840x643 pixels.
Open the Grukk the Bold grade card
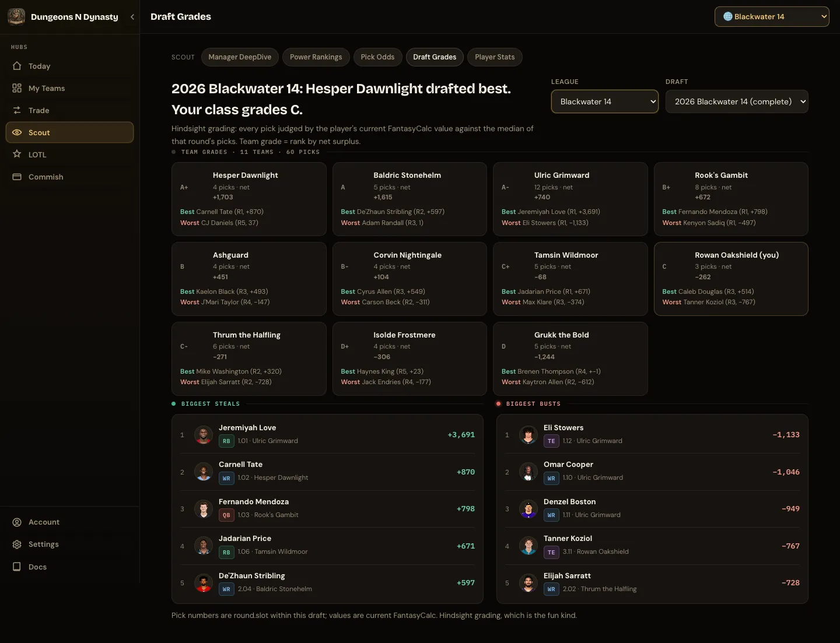pyautogui.click(x=570, y=359)
